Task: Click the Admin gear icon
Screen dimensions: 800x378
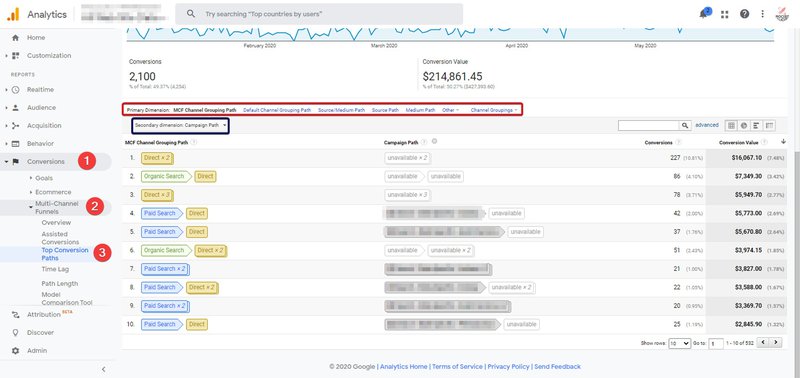Action: click(x=15, y=351)
